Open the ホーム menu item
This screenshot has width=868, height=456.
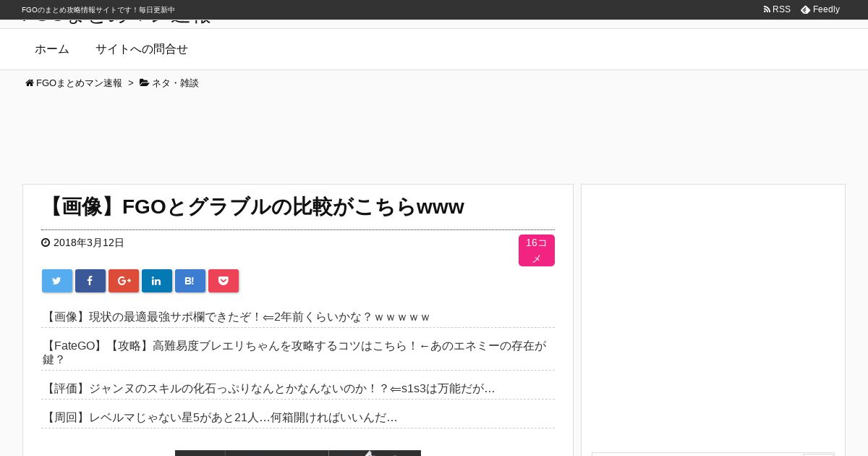point(52,49)
